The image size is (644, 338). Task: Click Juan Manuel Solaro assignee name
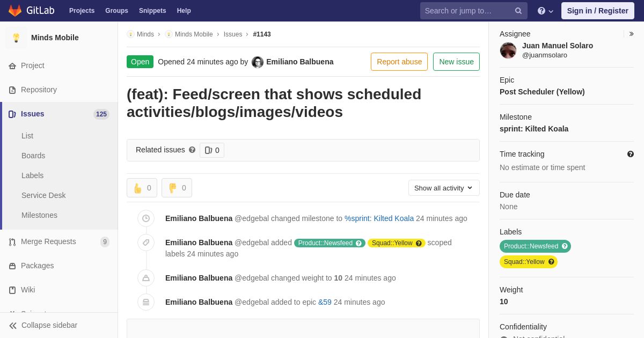(558, 46)
